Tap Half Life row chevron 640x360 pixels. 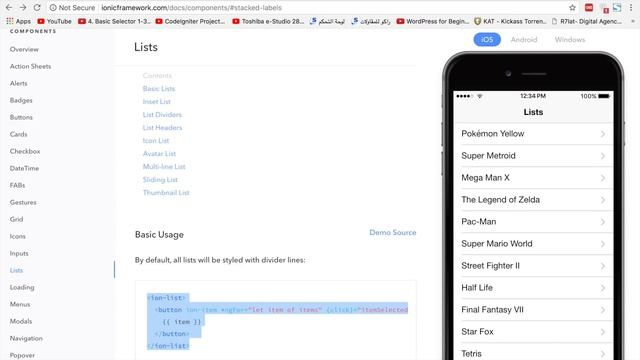(602, 288)
